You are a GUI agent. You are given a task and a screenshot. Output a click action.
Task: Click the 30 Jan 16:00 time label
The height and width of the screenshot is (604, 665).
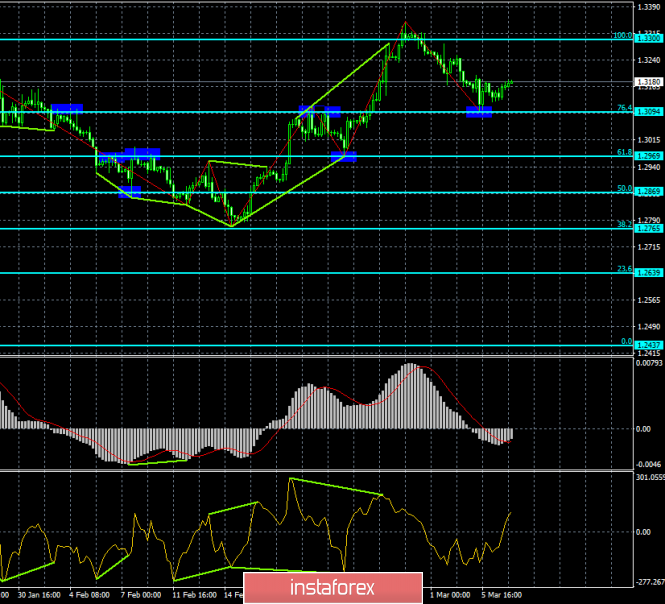click(39, 595)
